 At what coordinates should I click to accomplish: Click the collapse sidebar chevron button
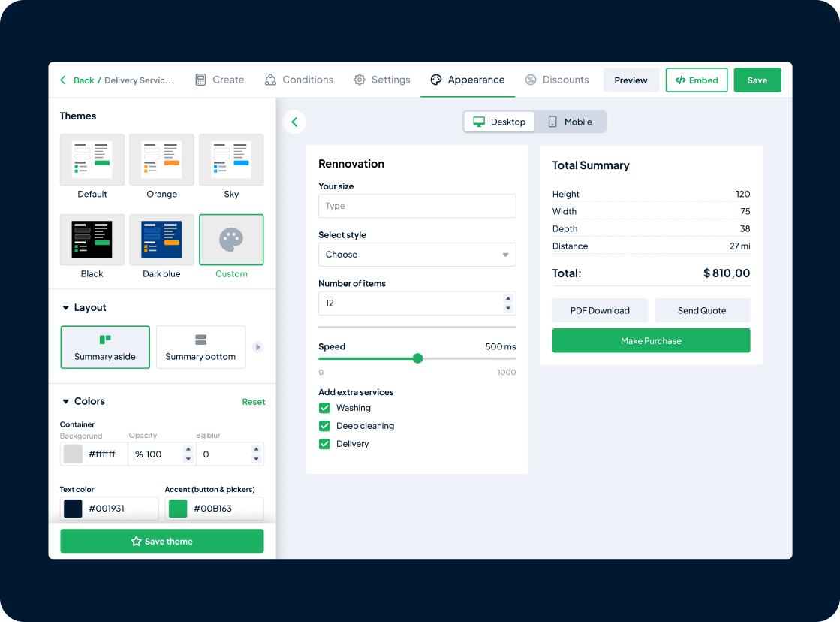(294, 122)
